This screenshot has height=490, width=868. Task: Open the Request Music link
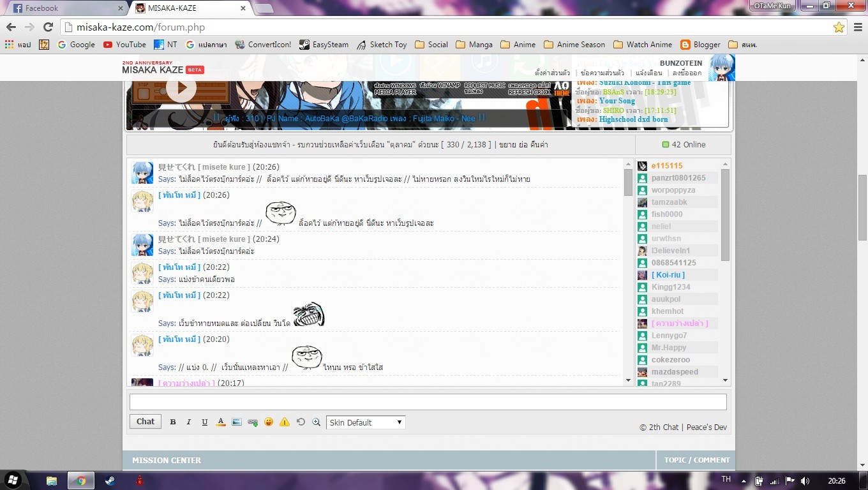pyautogui.click(x=484, y=89)
